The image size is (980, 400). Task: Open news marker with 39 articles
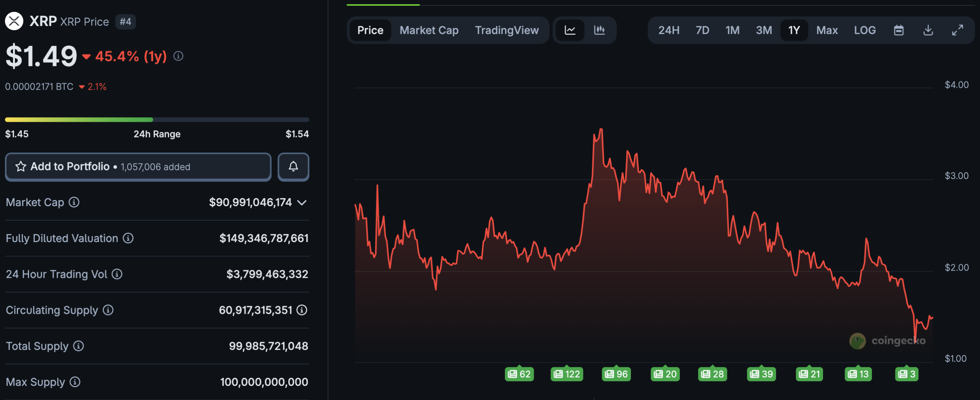pos(761,374)
